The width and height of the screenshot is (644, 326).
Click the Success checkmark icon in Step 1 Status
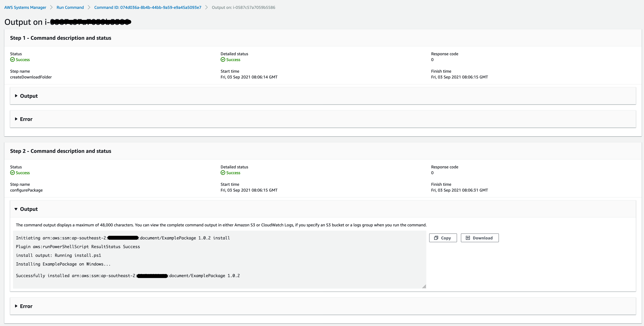[x=12, y=59]
